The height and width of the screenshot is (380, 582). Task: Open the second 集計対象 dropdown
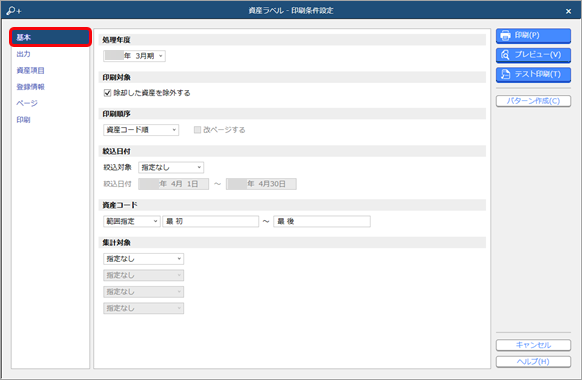click(143, 275)
